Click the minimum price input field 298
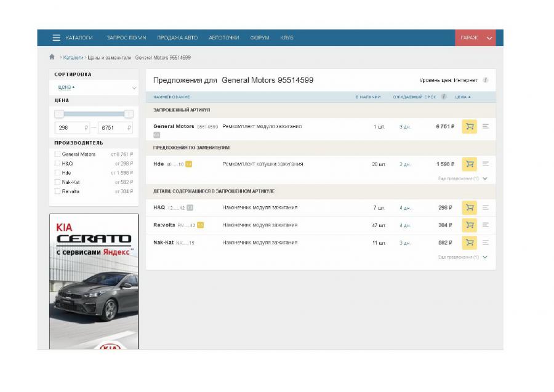 [x=71, y=128]
